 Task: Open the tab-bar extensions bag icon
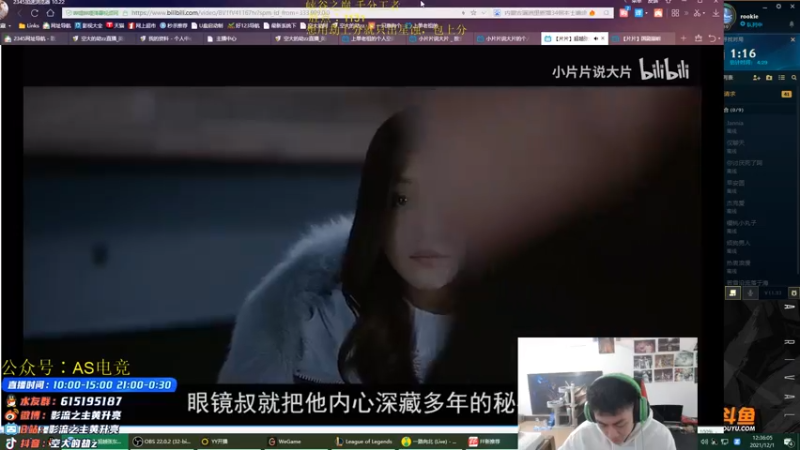pos(698,38)
